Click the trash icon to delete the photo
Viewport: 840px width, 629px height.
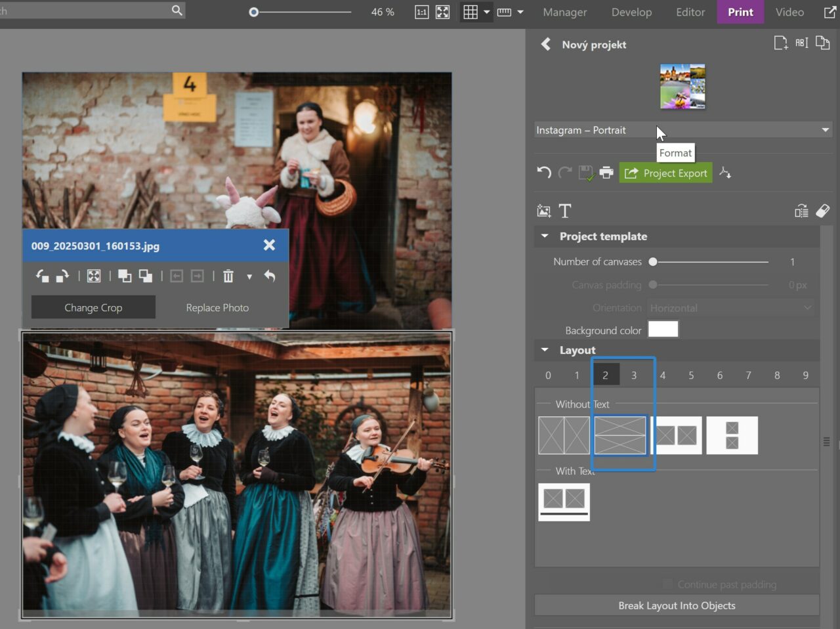pos(228,276)
